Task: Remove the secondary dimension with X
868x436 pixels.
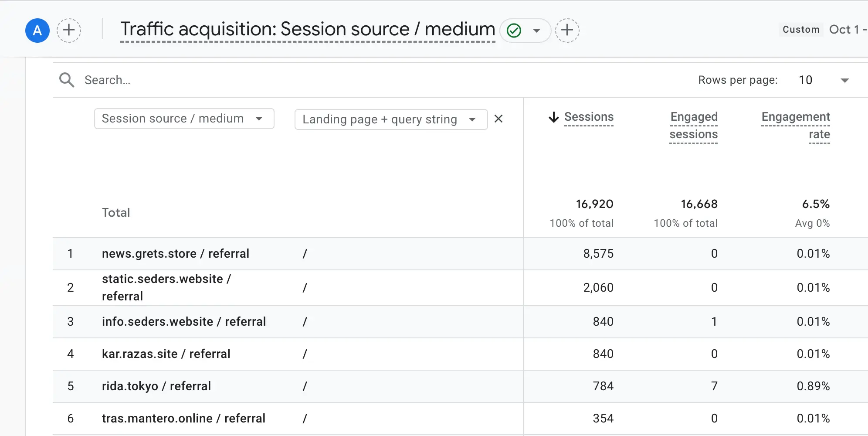Action: 498,119
